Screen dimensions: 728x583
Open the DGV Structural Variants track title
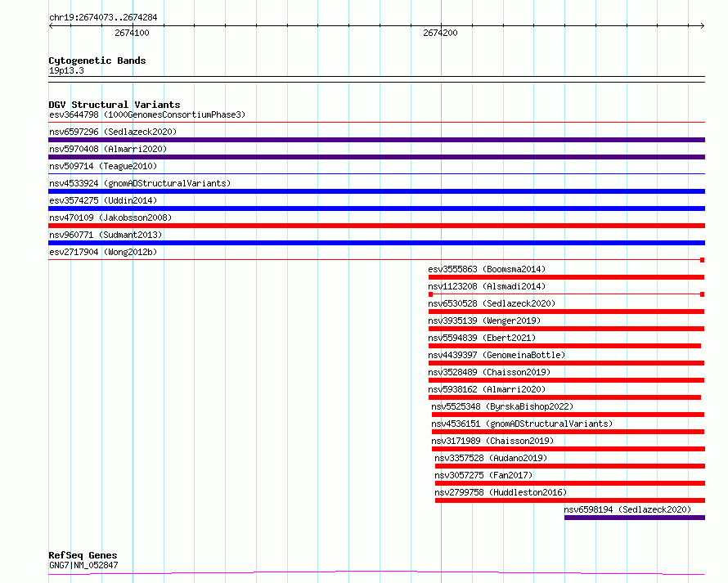(115, 105)
